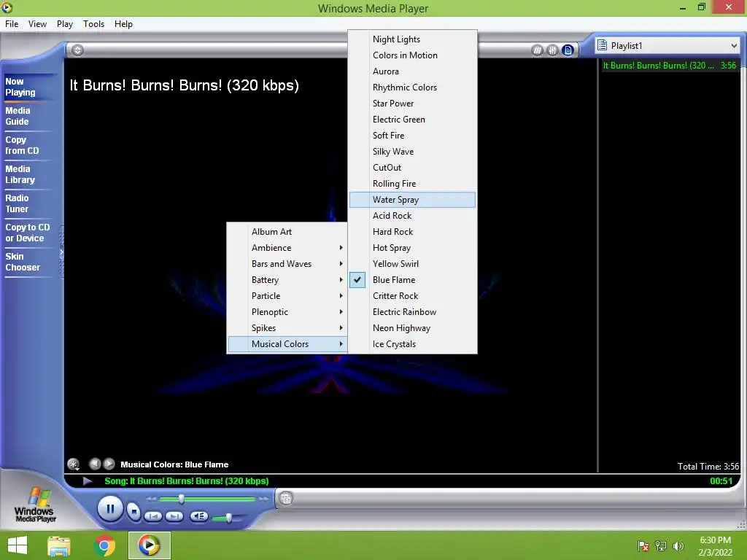The image size is (747, 560).
Task: Switch to skin mode icon
Action: pyautogui.click(x=286, y=499)
